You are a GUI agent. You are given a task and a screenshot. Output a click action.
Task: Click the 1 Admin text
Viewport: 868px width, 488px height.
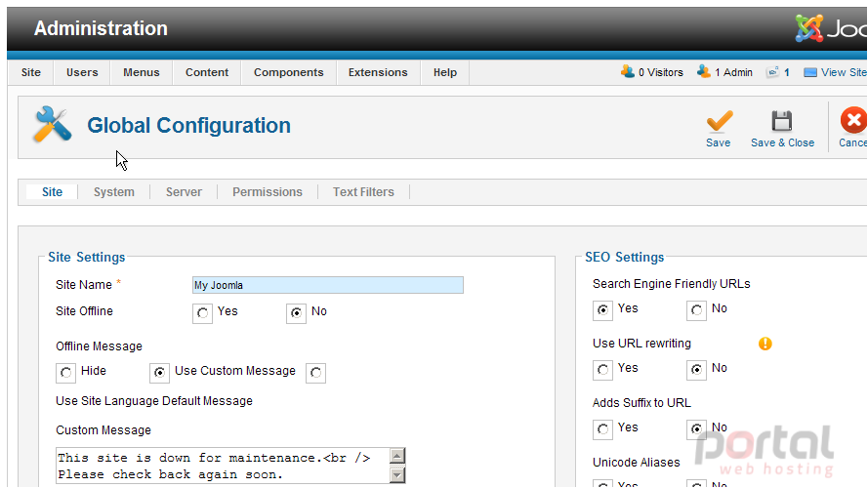pyautogui.click(x=733, y=72)
